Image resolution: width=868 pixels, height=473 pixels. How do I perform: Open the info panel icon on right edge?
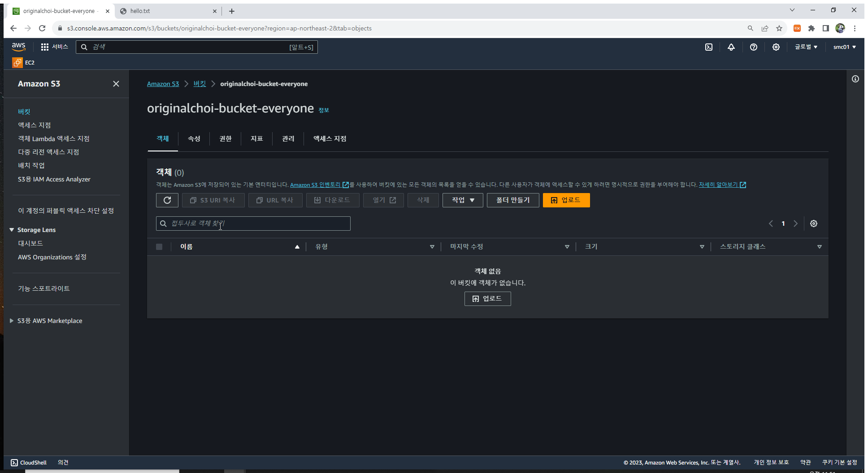(855, 79)
